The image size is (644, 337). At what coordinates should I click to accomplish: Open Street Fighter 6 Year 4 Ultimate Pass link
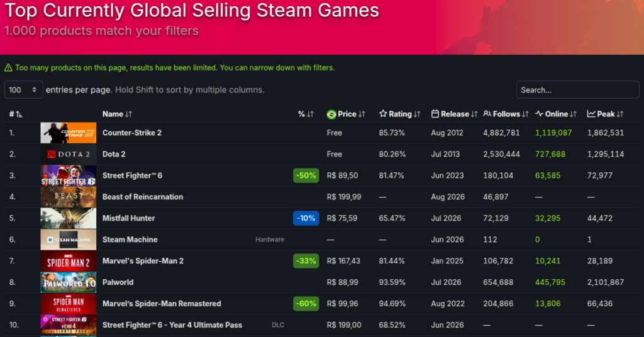[x=172, y=324]
